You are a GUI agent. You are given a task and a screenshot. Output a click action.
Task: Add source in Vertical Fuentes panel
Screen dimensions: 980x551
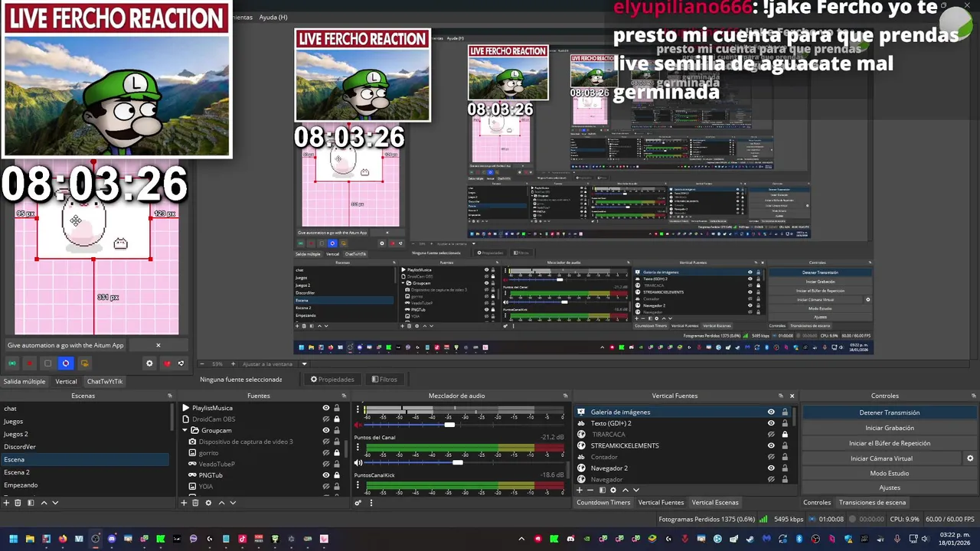coord(580,490)
